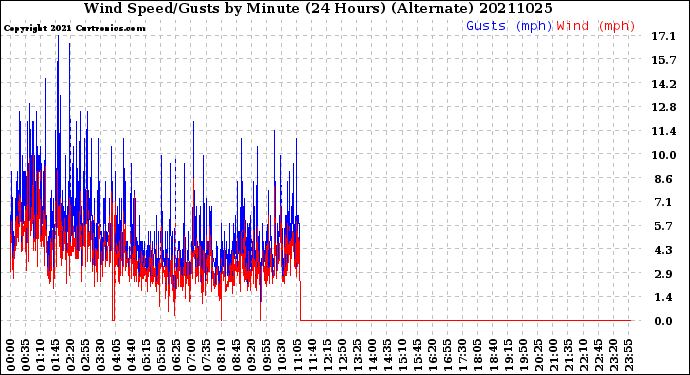Click the 21:35 time axis label
This screenshot has width=690, height=375.
pos(568,355)
